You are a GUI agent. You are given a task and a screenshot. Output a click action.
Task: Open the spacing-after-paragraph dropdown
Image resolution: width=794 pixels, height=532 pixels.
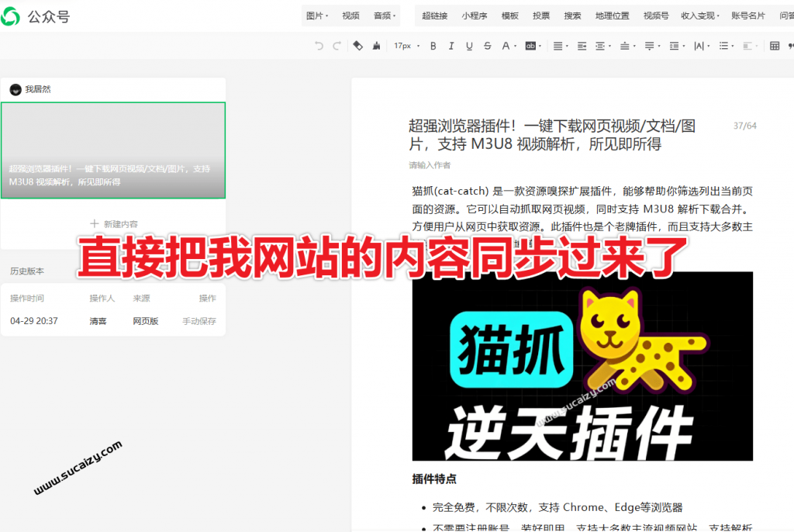coord(653,46)
